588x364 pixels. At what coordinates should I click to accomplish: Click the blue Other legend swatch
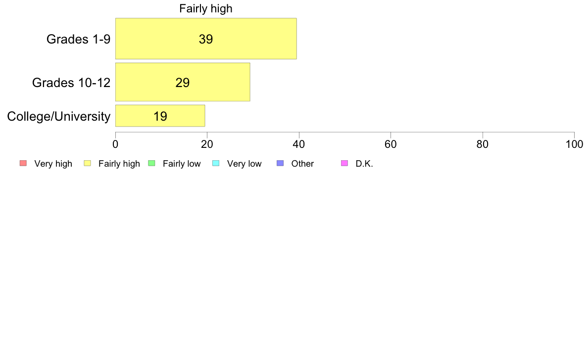click(280, 163)
